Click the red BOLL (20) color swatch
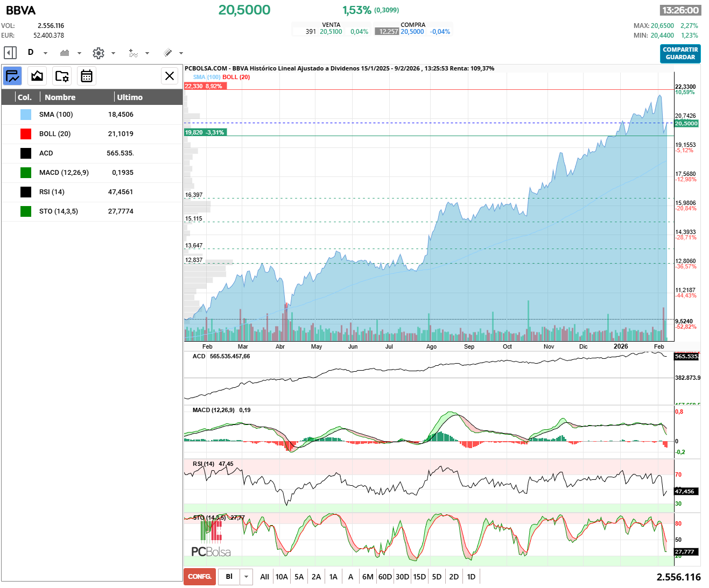This screenshot has height=588, width=709. 26,134
